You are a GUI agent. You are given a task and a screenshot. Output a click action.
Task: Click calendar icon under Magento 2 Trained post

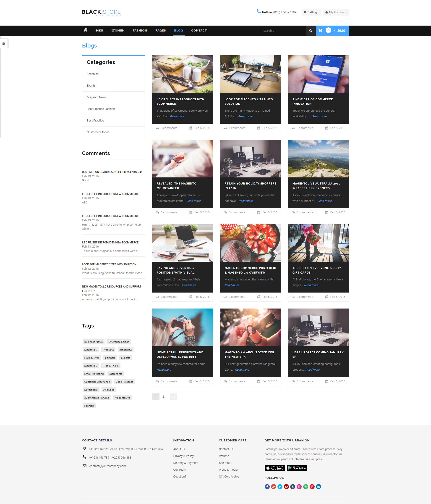pos(259,128)
